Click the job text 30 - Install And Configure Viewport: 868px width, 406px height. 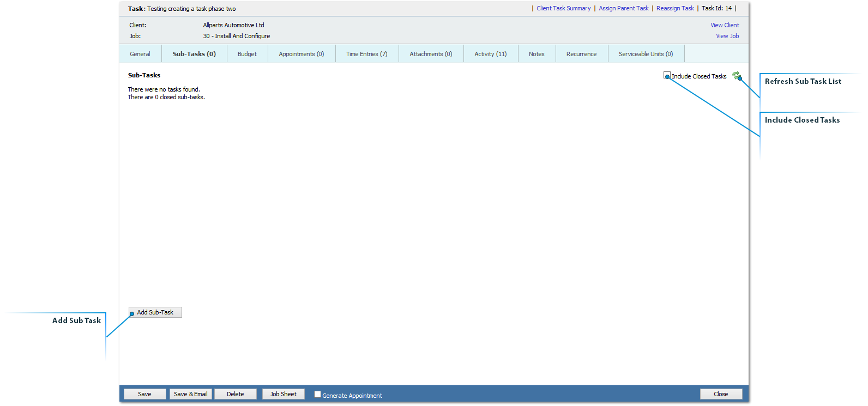[237, 36]
